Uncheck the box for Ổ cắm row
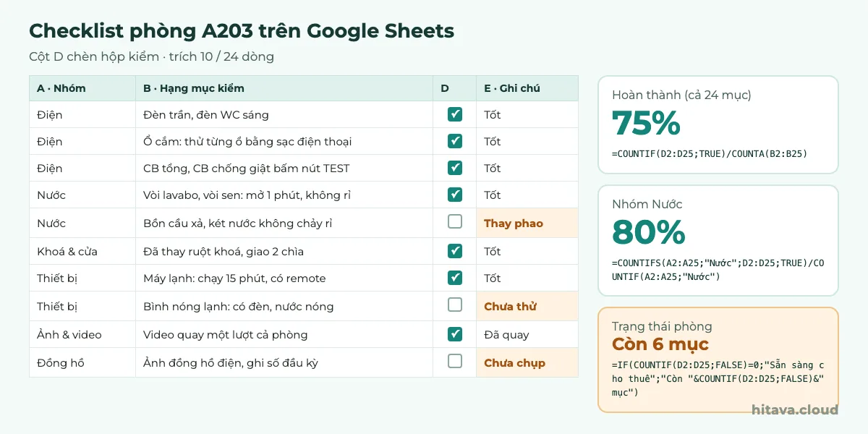868x434 pixels. 455,141
